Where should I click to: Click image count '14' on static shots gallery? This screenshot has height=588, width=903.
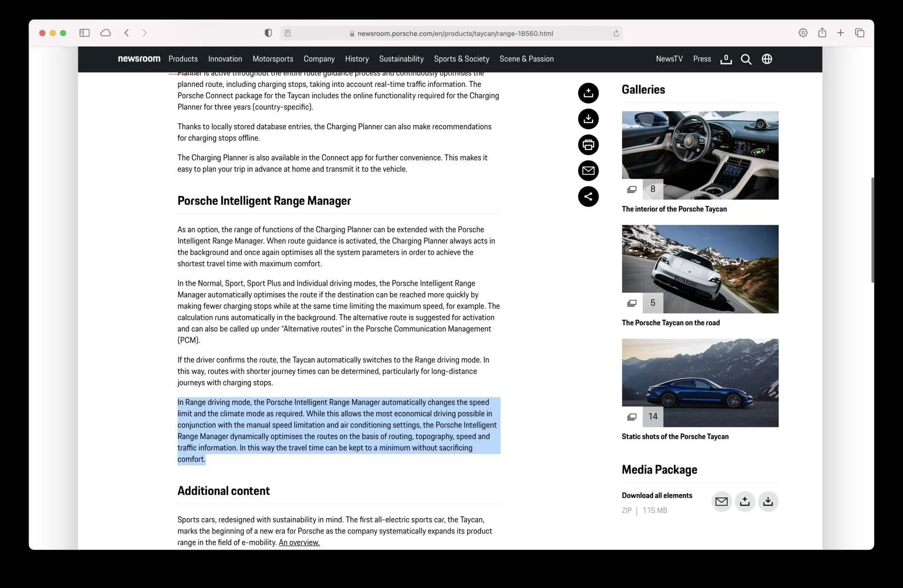(x=653, y=417)
